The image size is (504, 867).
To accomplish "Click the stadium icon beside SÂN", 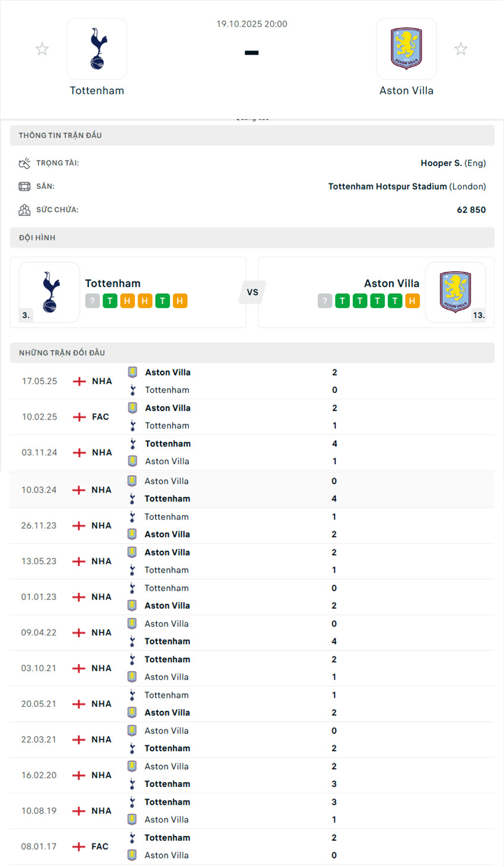I will point(24,186).
